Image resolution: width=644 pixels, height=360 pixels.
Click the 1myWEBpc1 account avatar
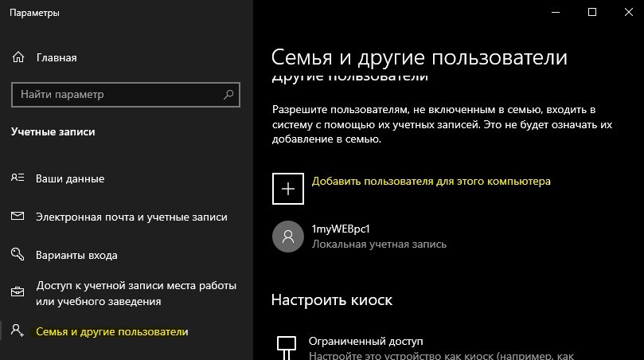[287, 236]
